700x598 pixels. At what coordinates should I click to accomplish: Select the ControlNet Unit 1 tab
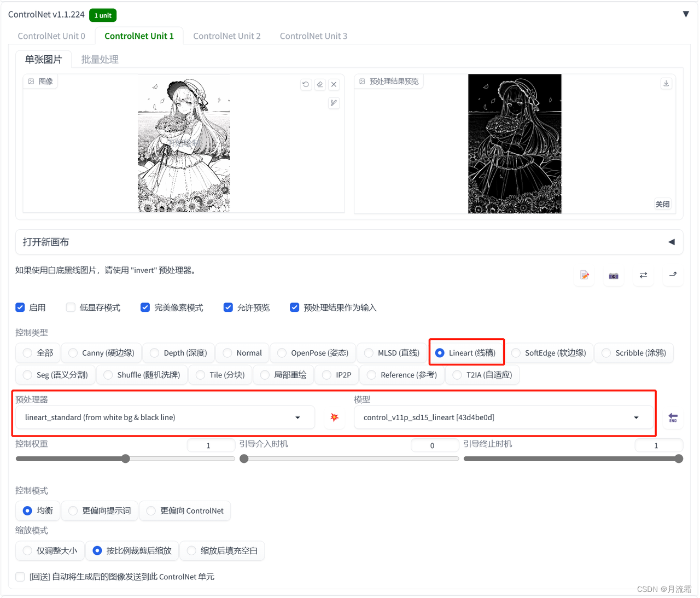(139, 36)
